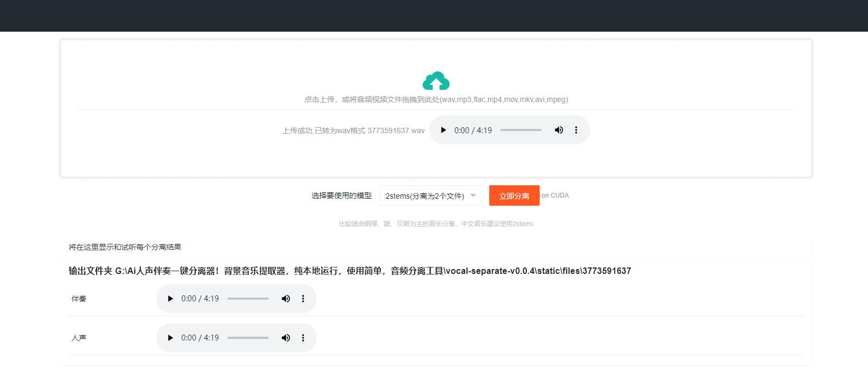Open more options of uploaded wav player

coord(576,130)
